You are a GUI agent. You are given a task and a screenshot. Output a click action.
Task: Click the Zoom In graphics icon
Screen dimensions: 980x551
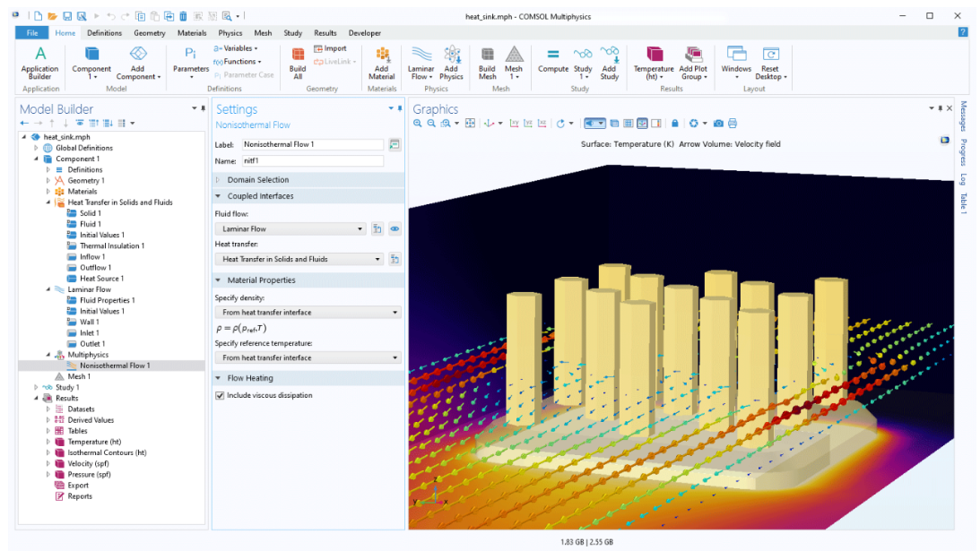point(418,124)
